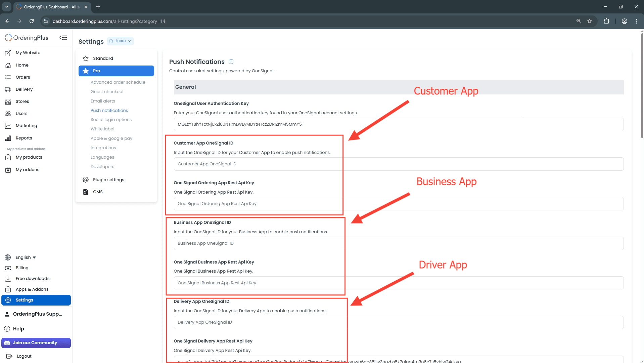
Task: Click the browser zoom magnifier icon
Action: pyautogui.click(x=579, y=21)
